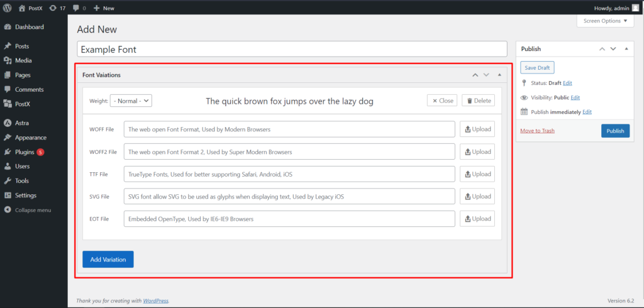Click the EOT File input field
Viewport: 644px width, 308px height.
[x=289, y=219]
